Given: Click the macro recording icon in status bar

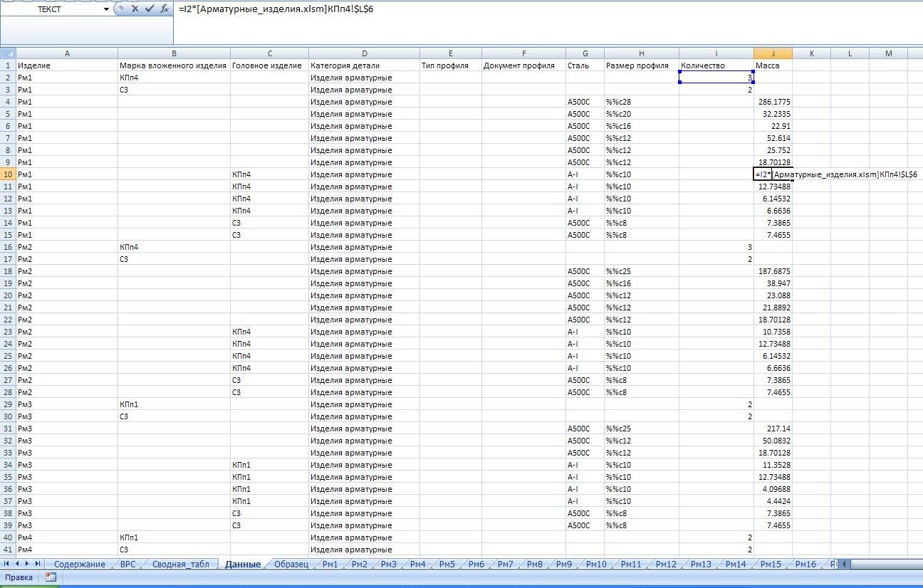Looking at the screenshot, I should tap(51, 577).
